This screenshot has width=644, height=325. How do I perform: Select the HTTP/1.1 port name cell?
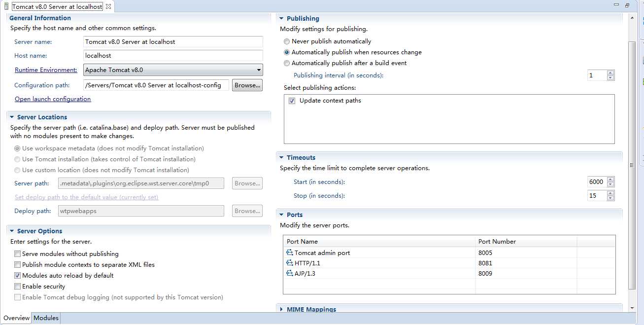(x=307, y=263)
